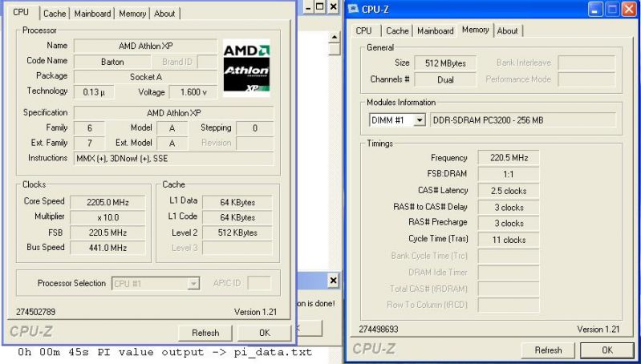Click the memory Frequency 220.5 MHz value
This screenshot has width=641, height=364.
coord(509,158)
